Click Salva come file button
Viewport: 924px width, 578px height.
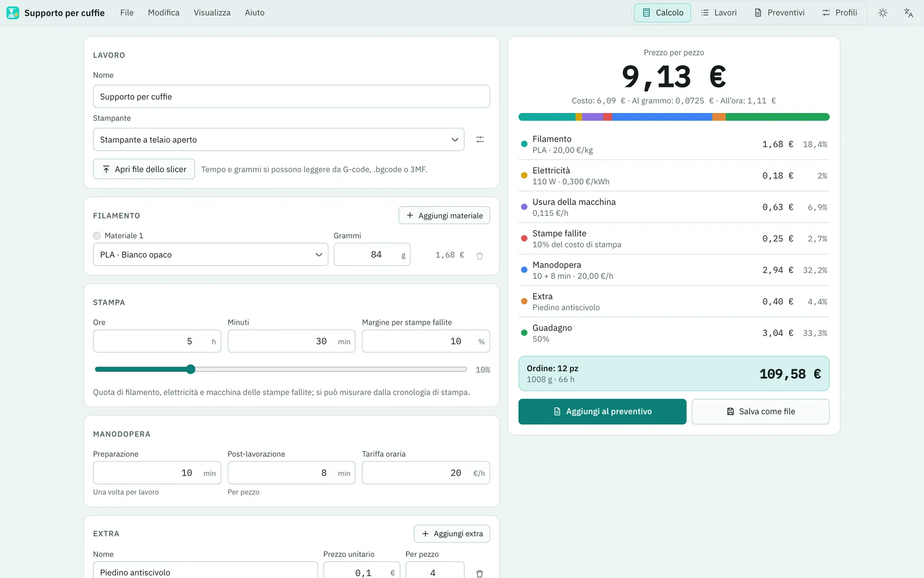(x=761, y=412)
